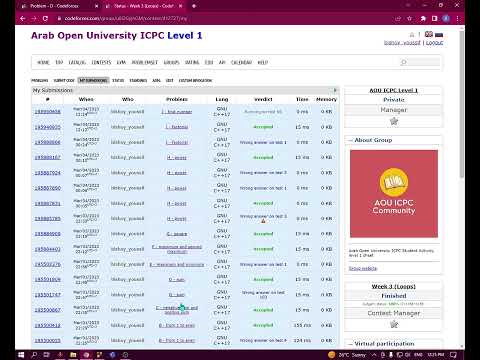The height and width of the screenshot is (360, 480).
Task: Open the Windows notification center icon
Action: click(x=453, y=355)
